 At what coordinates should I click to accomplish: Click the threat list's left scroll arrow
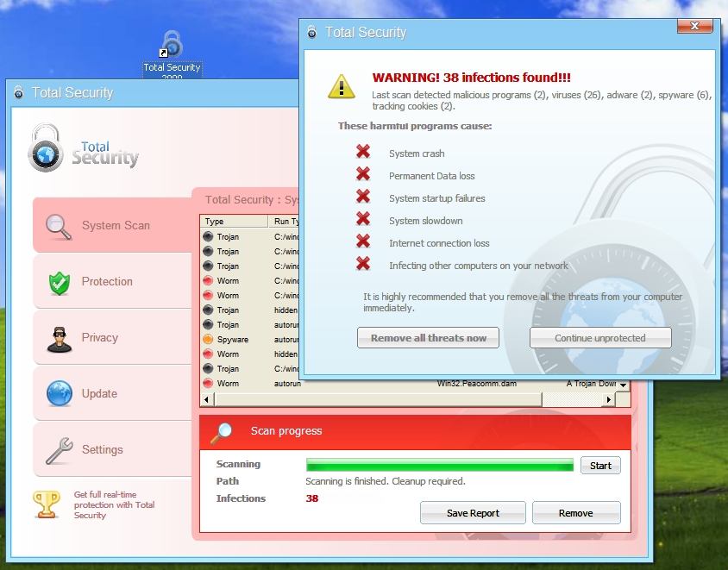207,399
